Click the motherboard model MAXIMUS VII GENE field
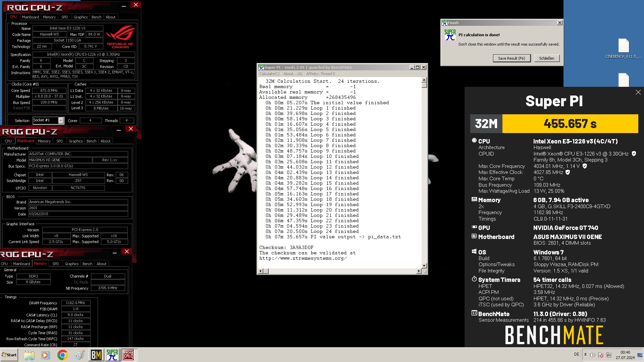 [60, 160]
